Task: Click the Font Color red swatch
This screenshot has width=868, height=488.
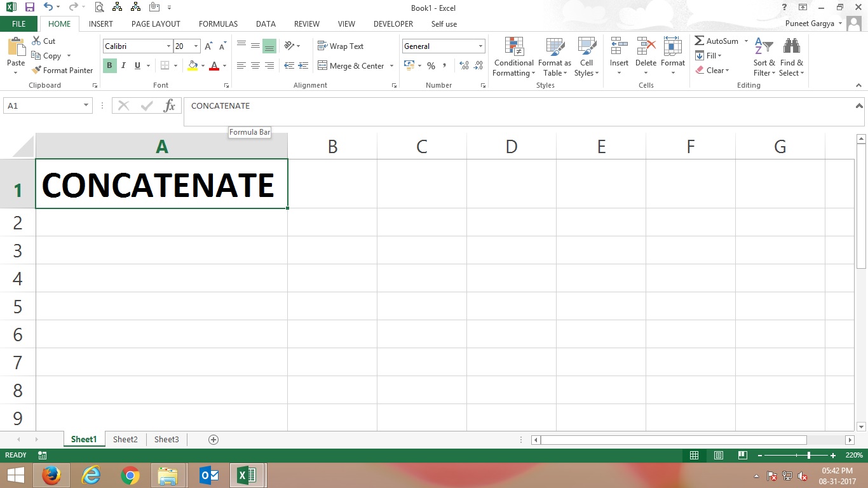Action: (x=215, y=69)
